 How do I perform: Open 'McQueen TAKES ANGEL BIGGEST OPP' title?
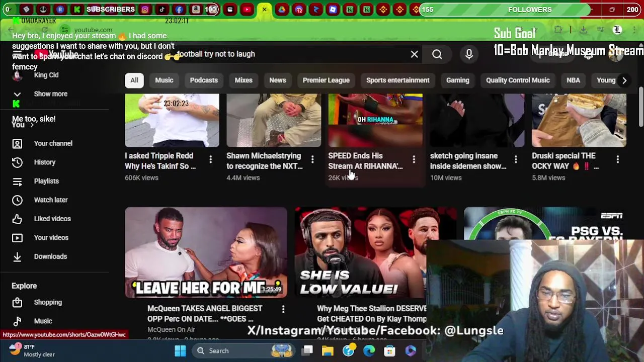(205, 314)
